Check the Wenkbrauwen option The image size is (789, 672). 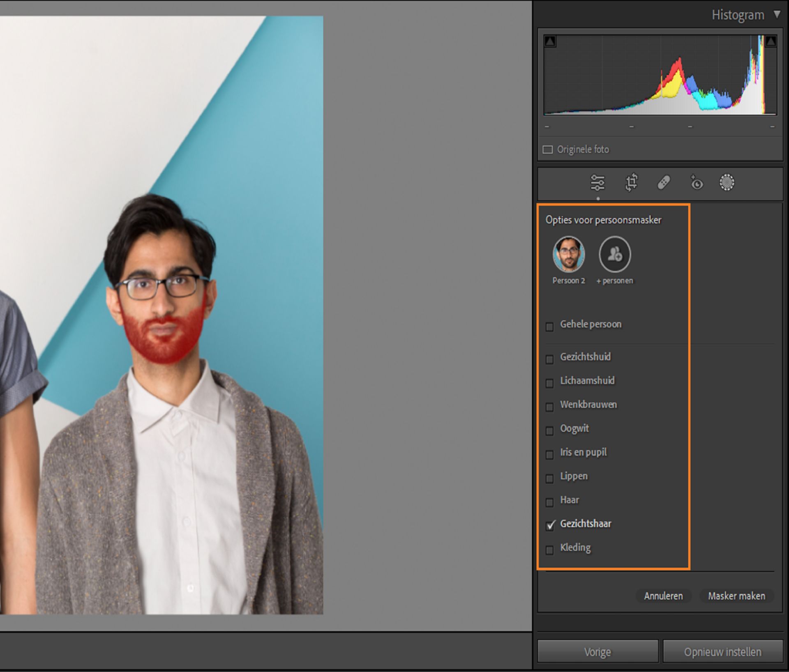click(549, 407)
